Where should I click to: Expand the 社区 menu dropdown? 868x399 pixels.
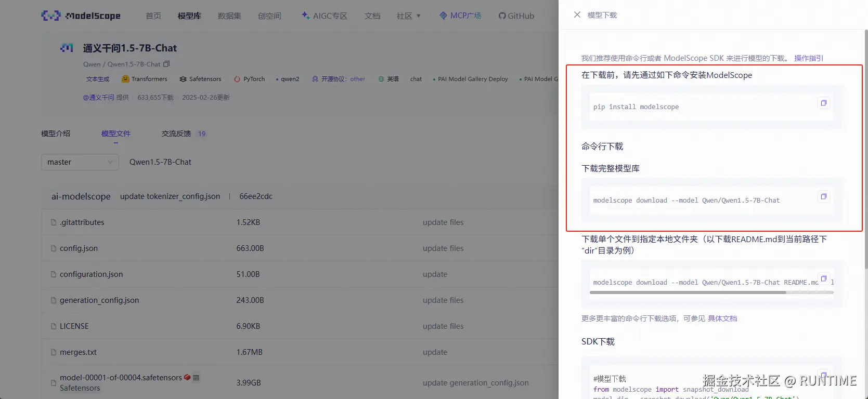pos(409,16)
